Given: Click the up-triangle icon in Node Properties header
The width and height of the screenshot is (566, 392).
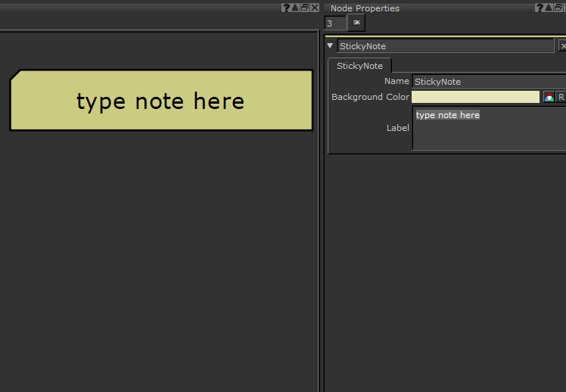Looking at the screenshot, I should pyautogui.click(x=549, y=8).
